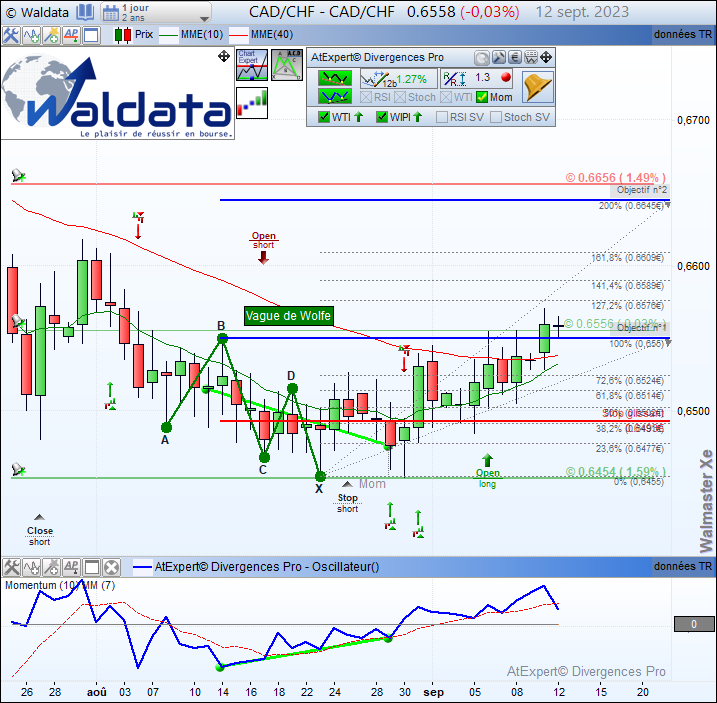Uncheck the WTI filter checkbox with arrow
This screenshot has height=703, width=717.
[x=324, y=117]
